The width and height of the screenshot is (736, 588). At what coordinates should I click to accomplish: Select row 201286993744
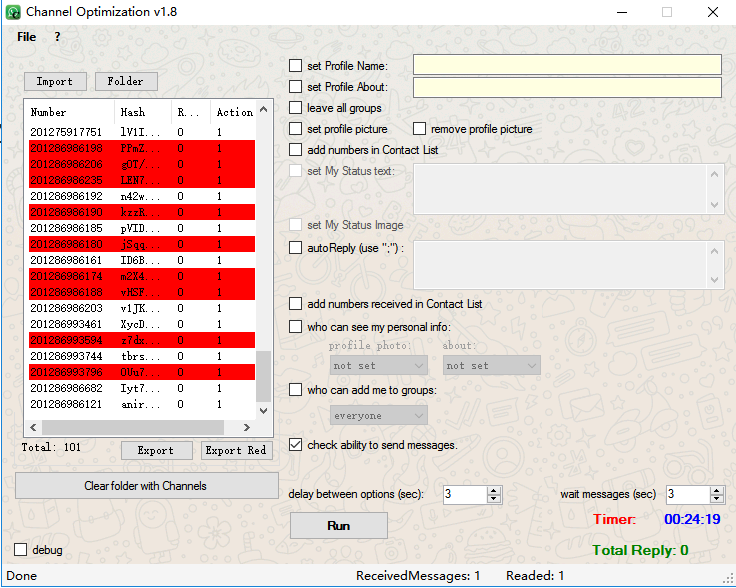coord(142,356)
